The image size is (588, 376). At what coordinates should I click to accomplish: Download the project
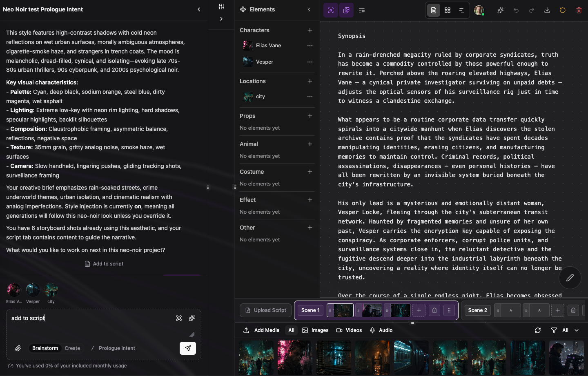click(547, 10)
